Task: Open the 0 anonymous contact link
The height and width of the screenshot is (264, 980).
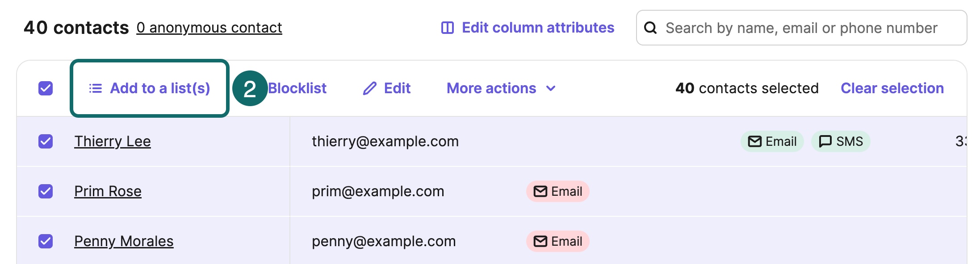Action: [209, 28]
